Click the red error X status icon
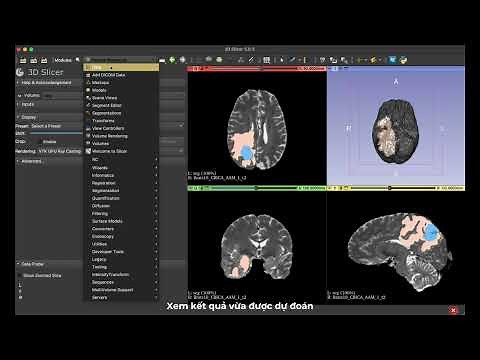The image size is (480, 360). (453, 310)
